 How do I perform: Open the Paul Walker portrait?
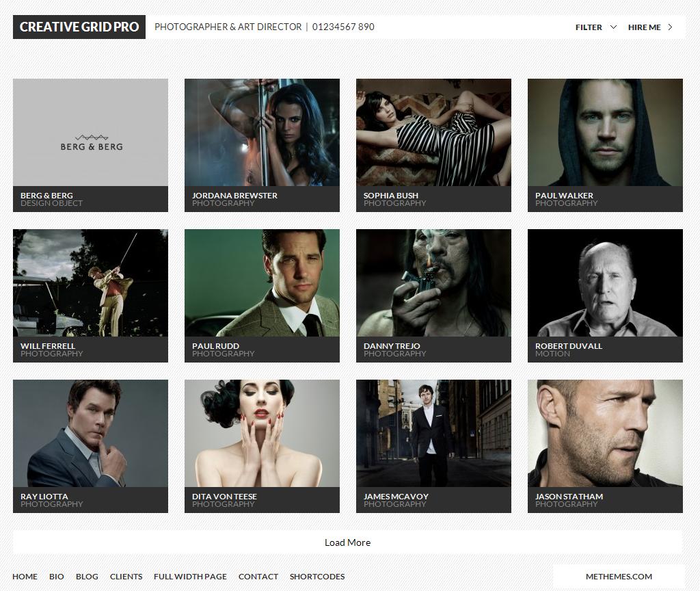[x=605, y=133]
